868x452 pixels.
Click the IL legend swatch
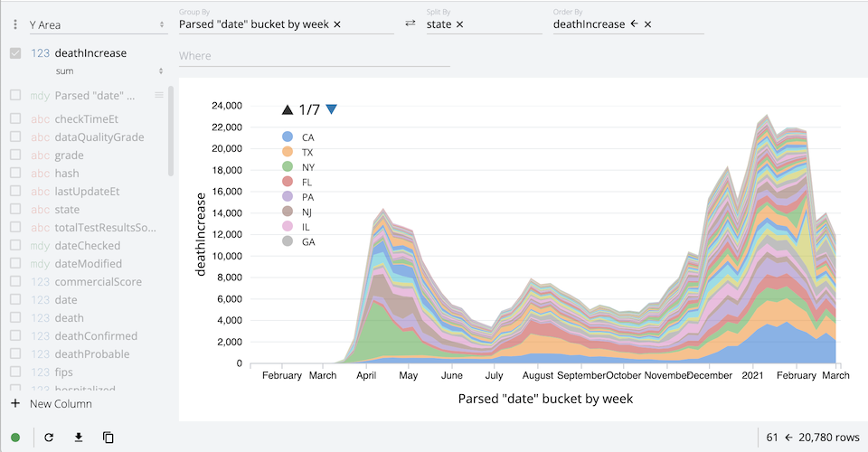click(288, 226)
